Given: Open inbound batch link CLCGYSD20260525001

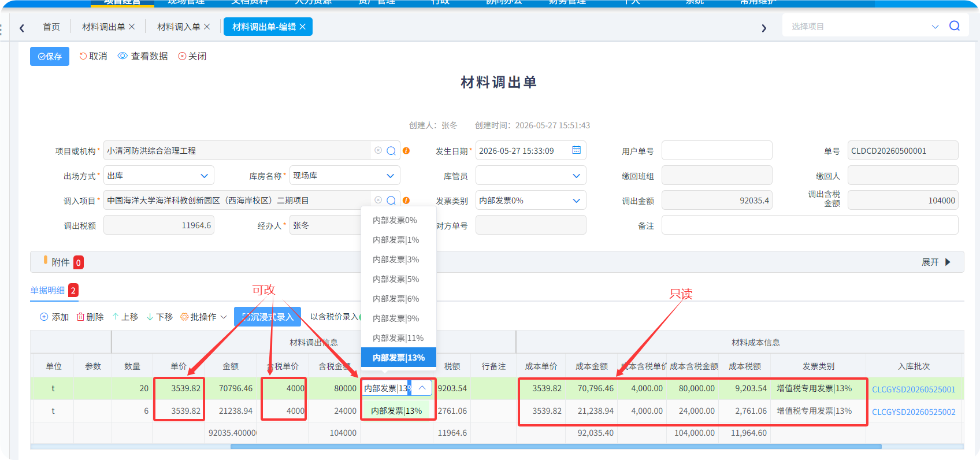Looking at the screenshot, I should (914, 389).
